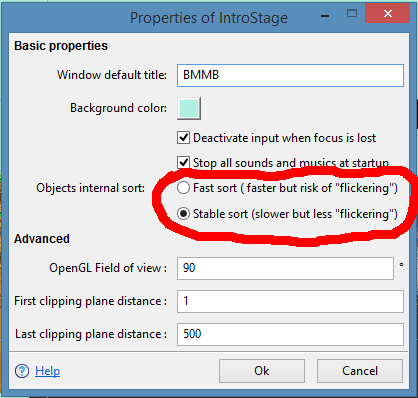
Task: Open the Background color swatch picker
Action: (189, 108)
